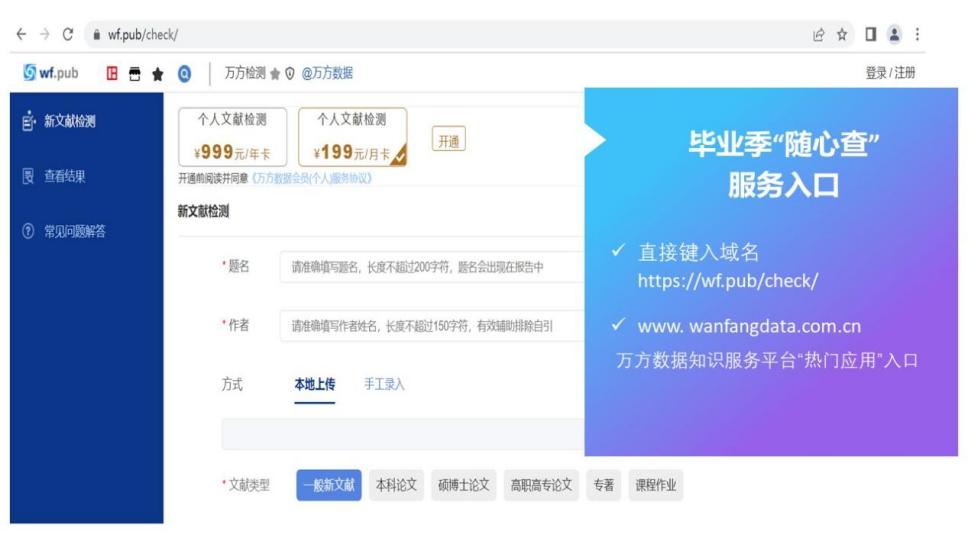The height and width of the screenshot is (544, 968).
Task: Click the 查看结果 sidebar icon
Action: tap(28, 176)
